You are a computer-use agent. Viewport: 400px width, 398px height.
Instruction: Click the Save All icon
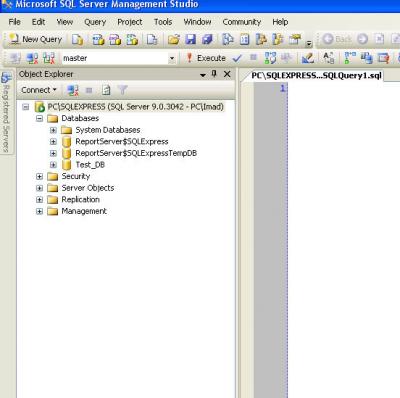point(207,40)
